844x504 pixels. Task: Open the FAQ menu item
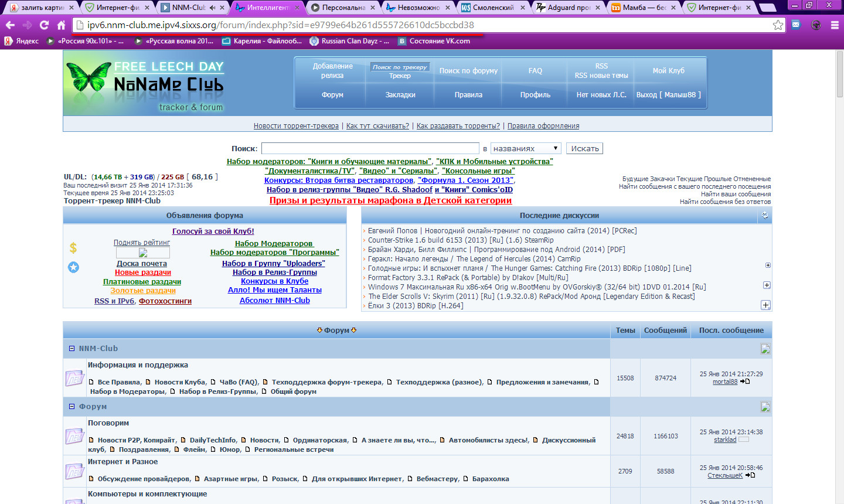(535, 71)
